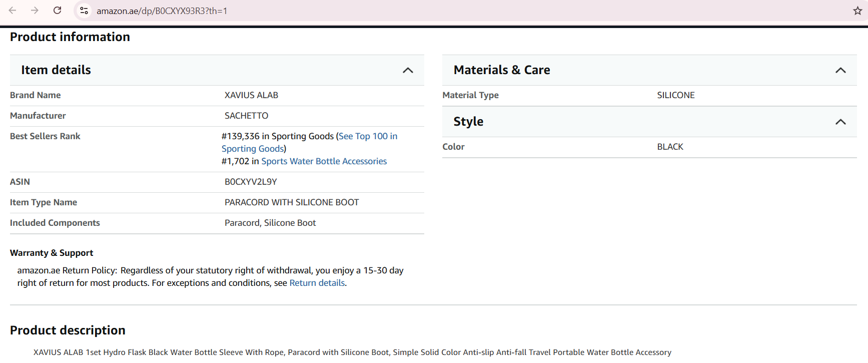Screen dimensions: 868x363
Task: Select the Color label
Action: pyautogui.click(x=453, y=147)
